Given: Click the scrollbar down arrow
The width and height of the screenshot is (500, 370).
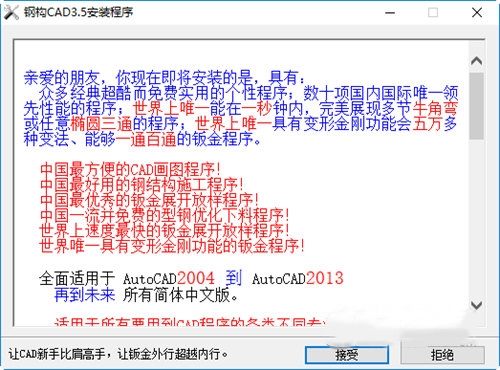Looking at the screenshot, I should tap(477, 305).
